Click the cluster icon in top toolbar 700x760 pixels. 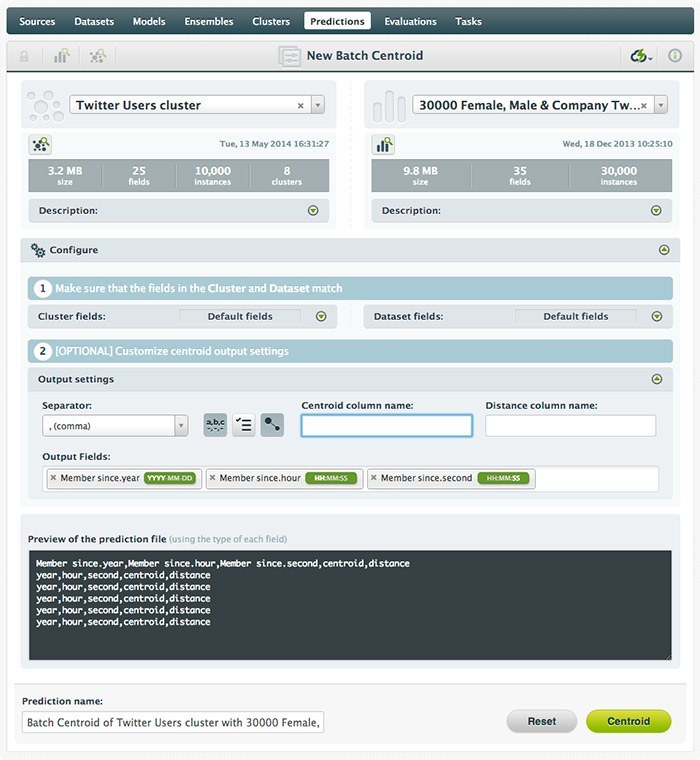click(x=98, y=56)
